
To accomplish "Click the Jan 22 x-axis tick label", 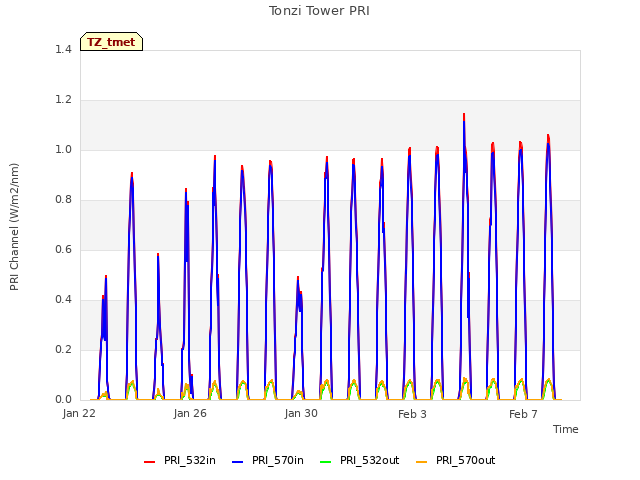I will (x=79, y=413).
